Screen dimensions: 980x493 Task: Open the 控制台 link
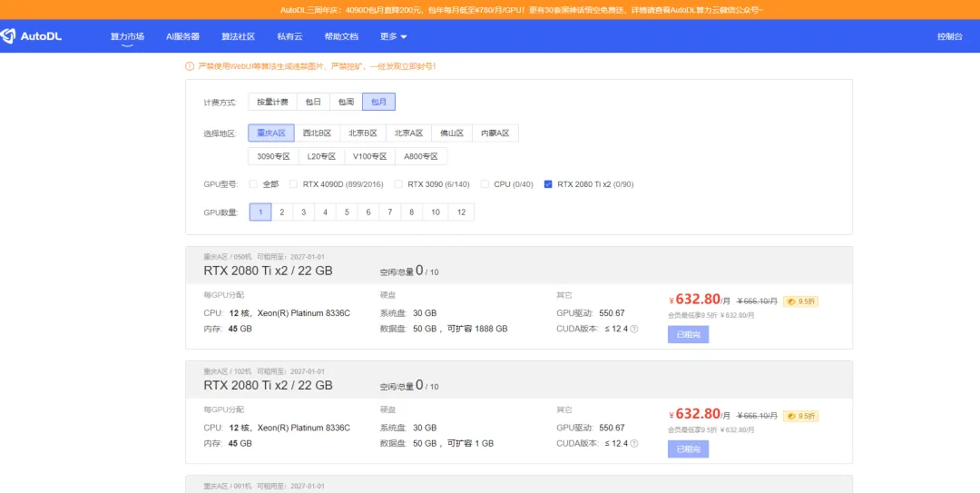pos(949,36)
